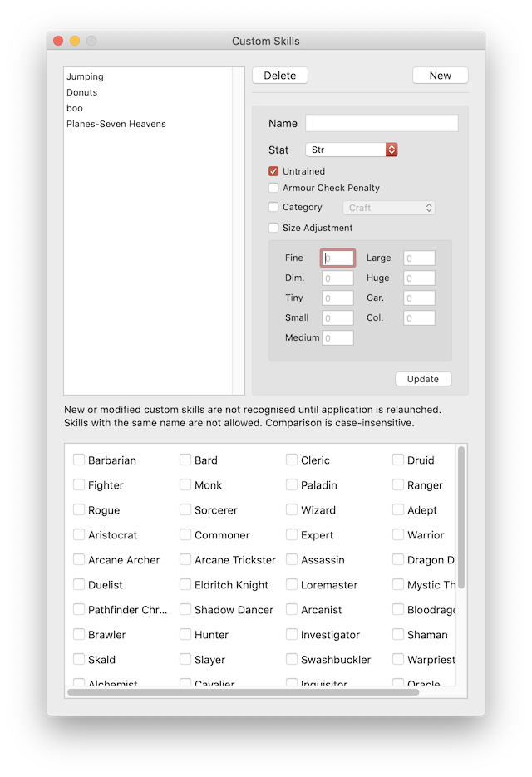Click the Medium size input field
This screenshot has width=532, height=777.
coord(337,337)
